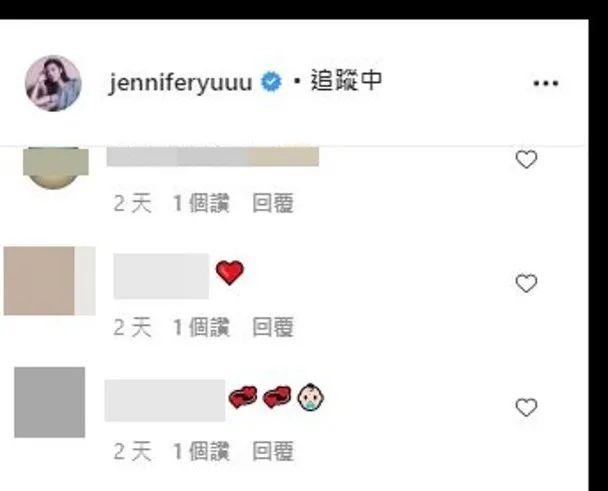The image size is (608, 491).
Task: Reply to the first comment via 回覆
Action: tap(273, 203)
